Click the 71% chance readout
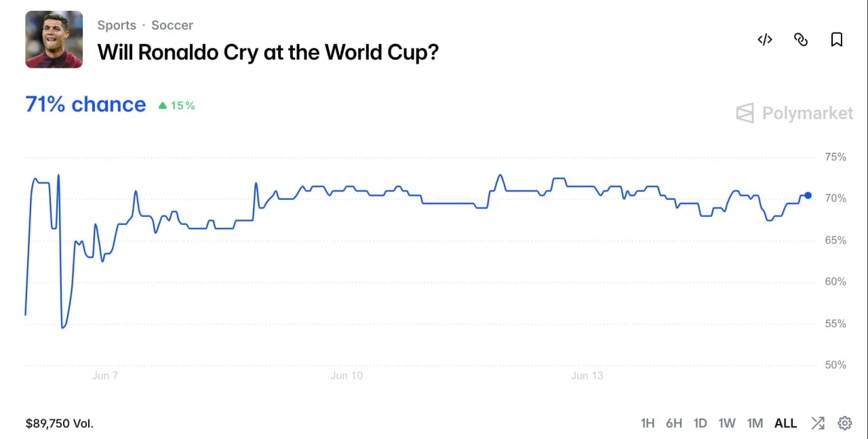The height and width of the screenshot is (439, 868). [x=85, y=104]
